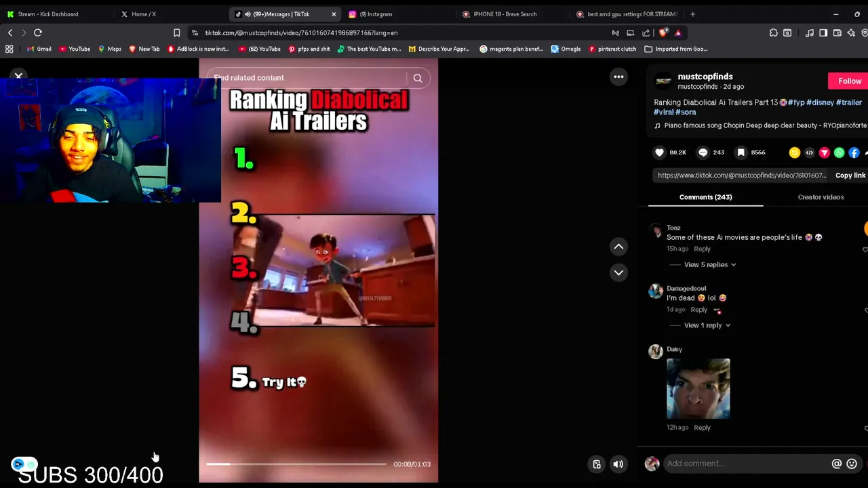Open the #viral hashtag link
Viewport: 868px width, 488px height.
pos(663,112)
